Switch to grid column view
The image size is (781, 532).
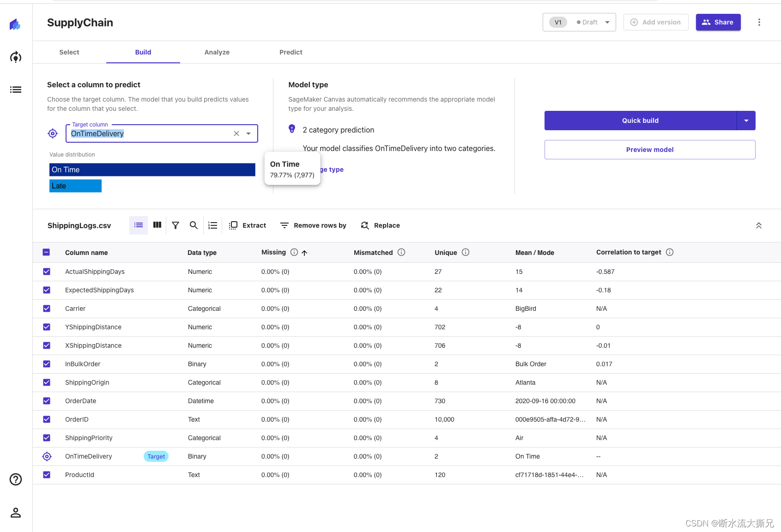157,225
